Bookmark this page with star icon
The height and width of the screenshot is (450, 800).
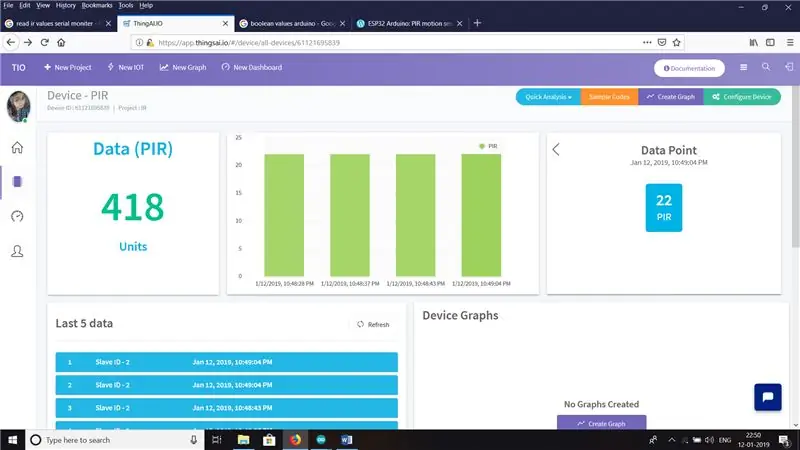[x=677, y=42]
